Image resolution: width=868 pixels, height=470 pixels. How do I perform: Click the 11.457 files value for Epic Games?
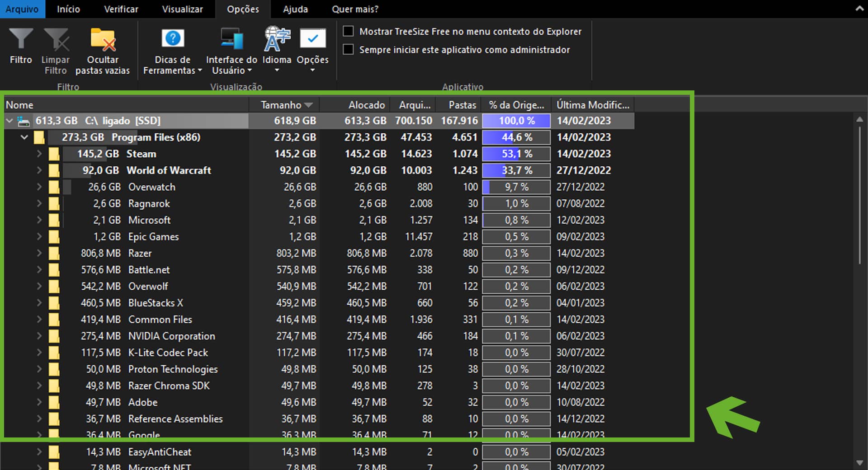click(x=419, y=237)
